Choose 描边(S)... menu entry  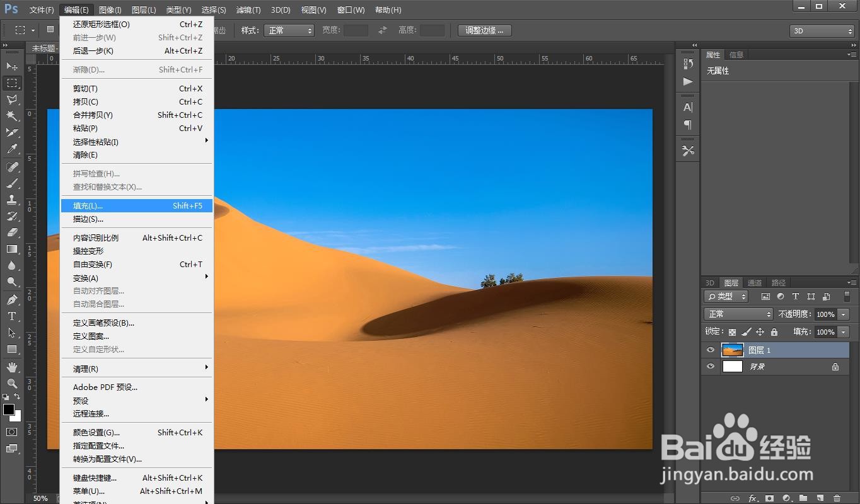click(137, 219)
